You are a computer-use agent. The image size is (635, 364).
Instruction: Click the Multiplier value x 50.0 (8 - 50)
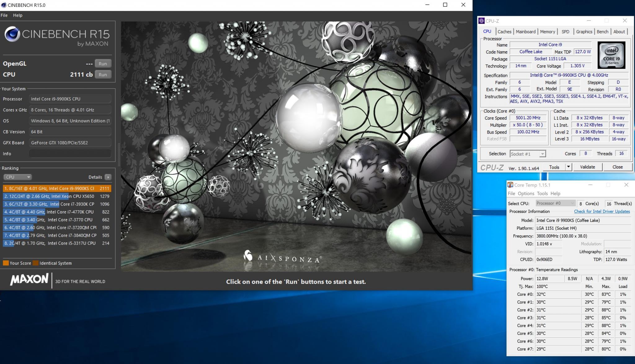point(528,125)
